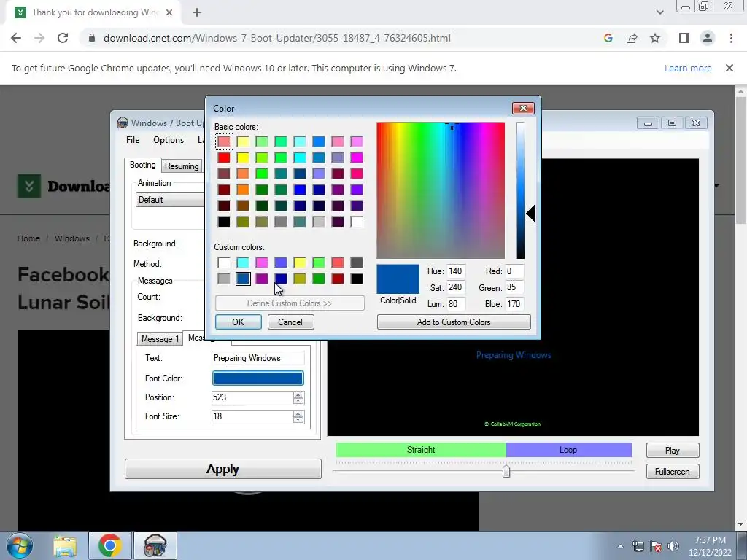Click the Fullscreen button
Viewport: 747px width, 560px height.
click(672, 472)
